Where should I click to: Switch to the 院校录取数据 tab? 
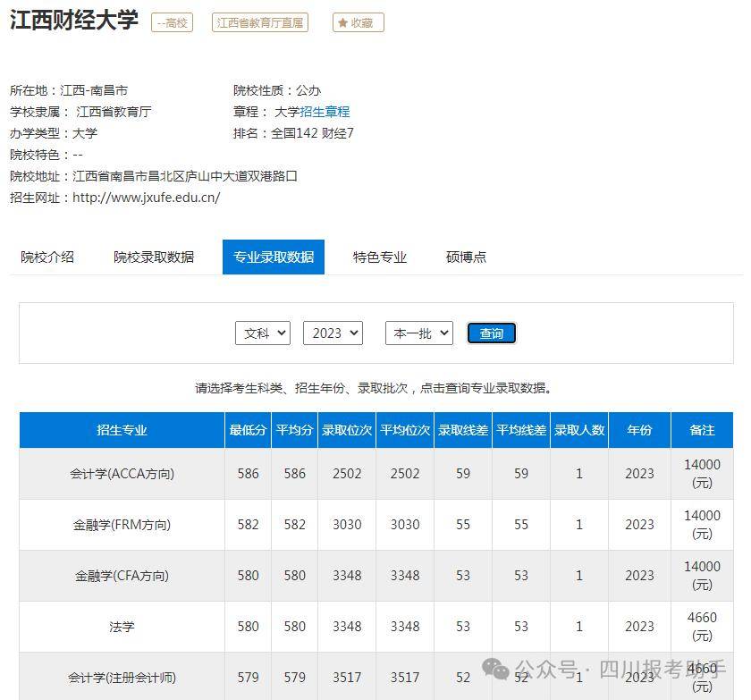pyautogui.click(x=154, y=257)
